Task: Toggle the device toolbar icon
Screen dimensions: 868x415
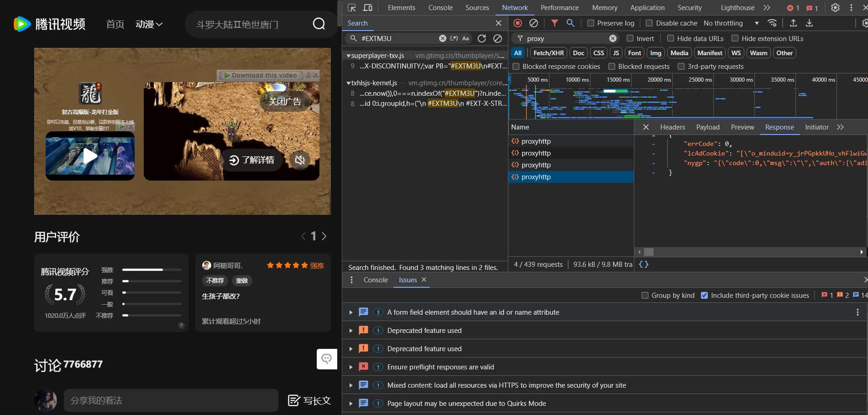Action: 367,8
